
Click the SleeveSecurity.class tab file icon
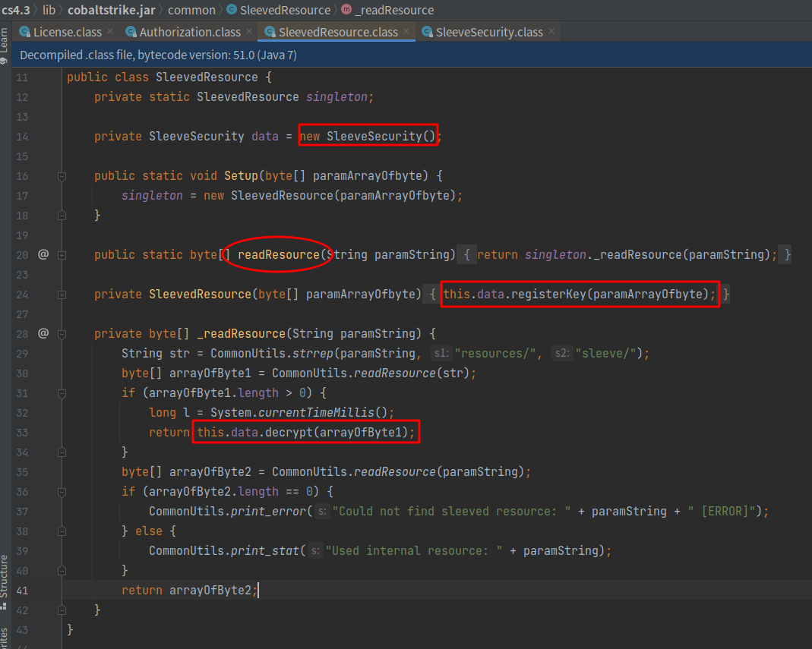[427, 32]
